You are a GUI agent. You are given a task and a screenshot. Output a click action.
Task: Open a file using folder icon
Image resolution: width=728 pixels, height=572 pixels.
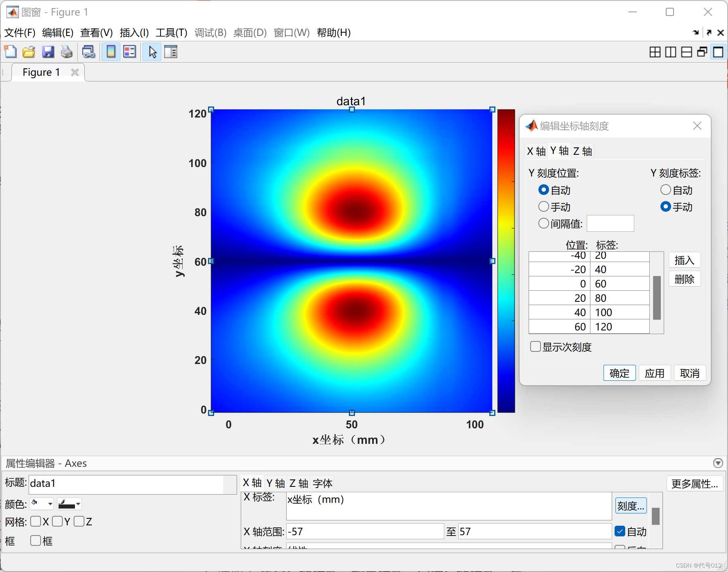click(29, 52)
